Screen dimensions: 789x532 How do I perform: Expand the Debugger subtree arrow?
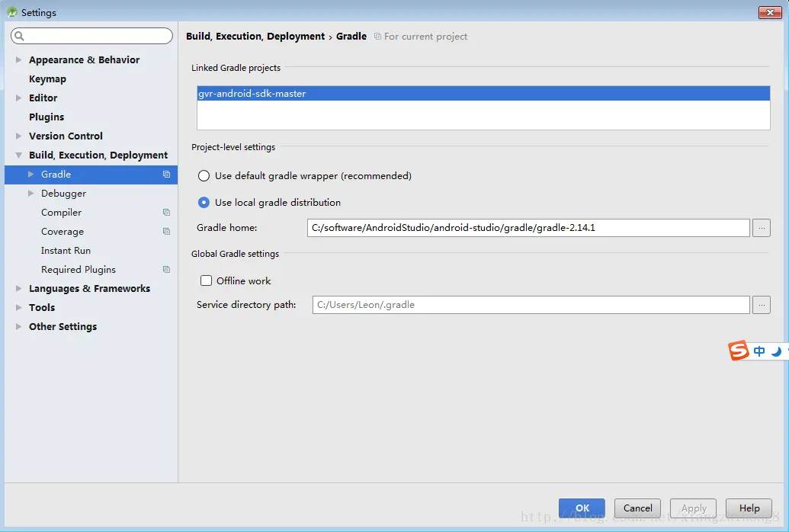coord(30,194)
